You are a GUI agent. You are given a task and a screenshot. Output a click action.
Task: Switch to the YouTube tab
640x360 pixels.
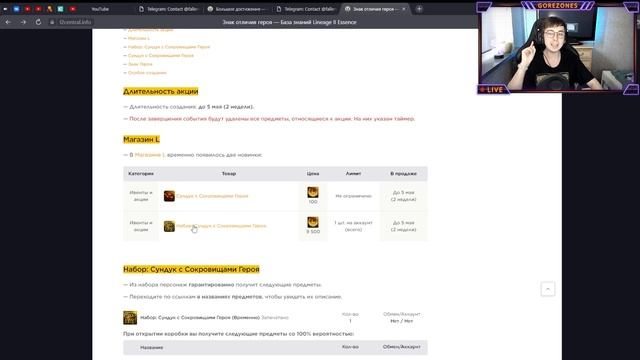[100, 9]
